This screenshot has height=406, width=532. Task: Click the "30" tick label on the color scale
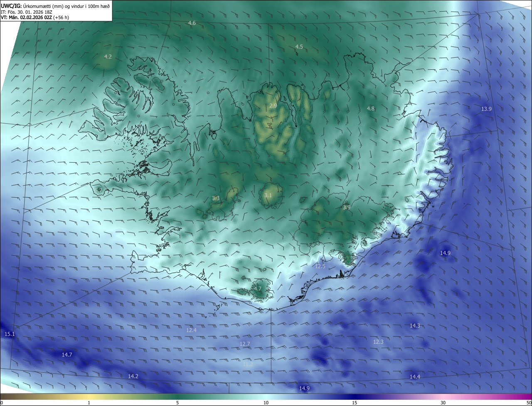click(443, 403)
